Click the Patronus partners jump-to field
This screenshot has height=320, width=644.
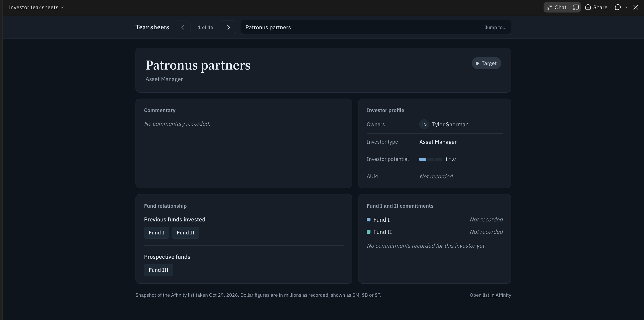pos(376,27)
